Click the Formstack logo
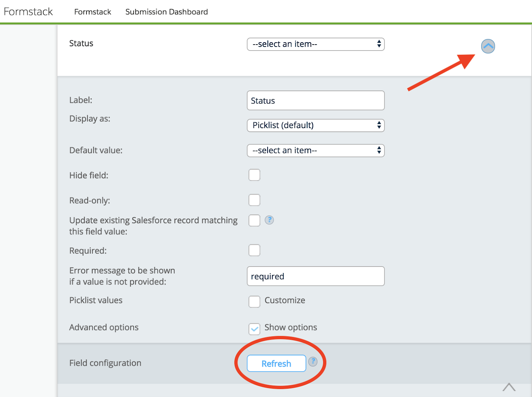 pyautogui.click(x=28, y=12)
